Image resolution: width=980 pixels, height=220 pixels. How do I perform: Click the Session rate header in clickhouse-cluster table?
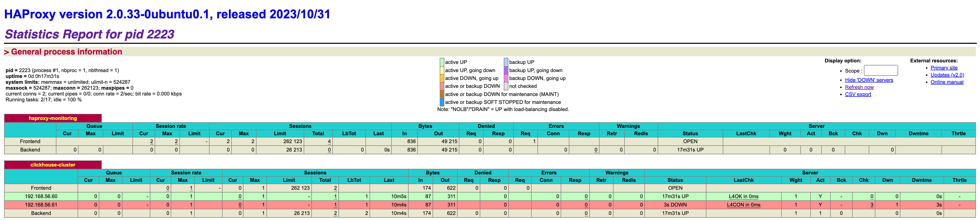tap(186, 173)
